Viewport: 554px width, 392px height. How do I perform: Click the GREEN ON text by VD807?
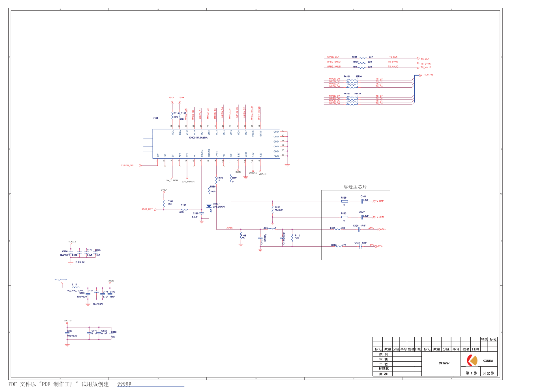point(219,207)
